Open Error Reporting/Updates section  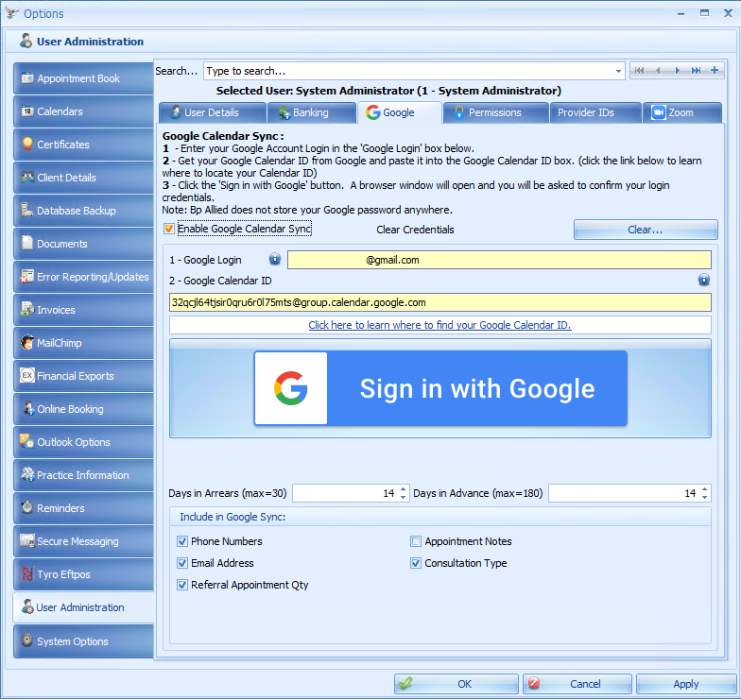point(83,277)
